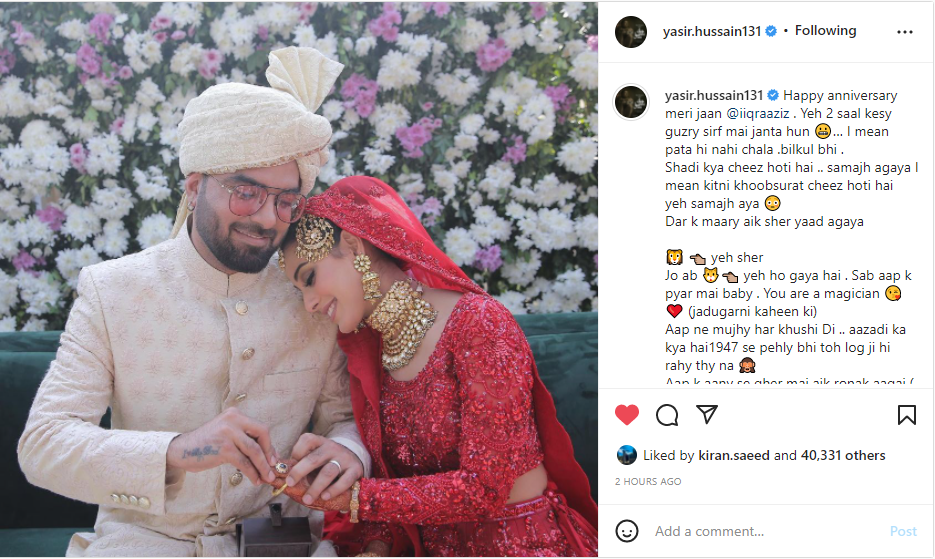Open emoji picker smiley icon
Viewport: 935px width, 559px height.
coord(627,531)
